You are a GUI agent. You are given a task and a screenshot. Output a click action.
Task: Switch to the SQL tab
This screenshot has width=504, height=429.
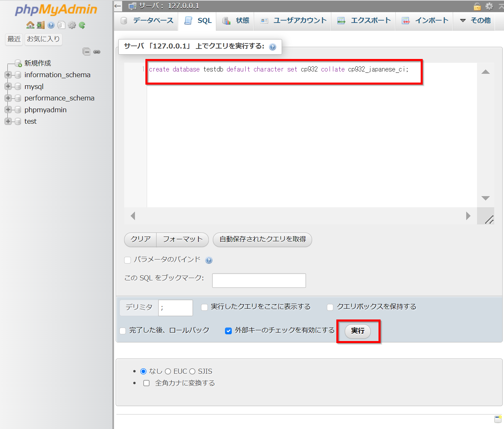click(198, 21)
